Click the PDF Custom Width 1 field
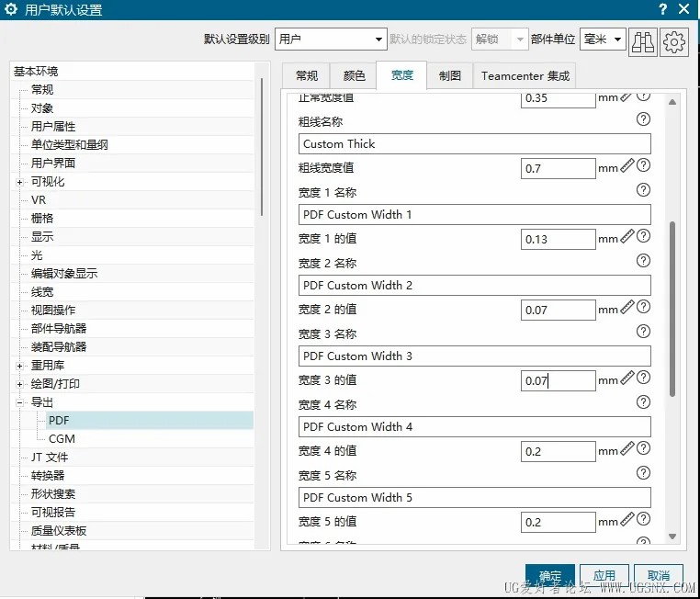 coord(475,215)
